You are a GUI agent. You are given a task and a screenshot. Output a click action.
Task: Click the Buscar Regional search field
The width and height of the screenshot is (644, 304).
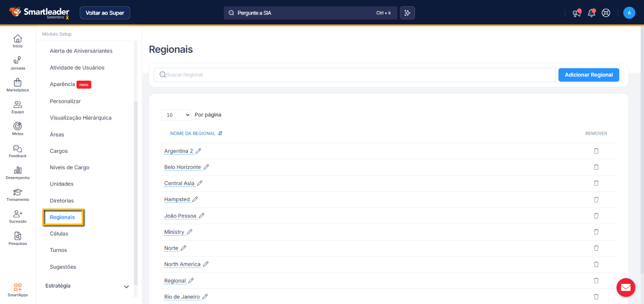[357, 75]
